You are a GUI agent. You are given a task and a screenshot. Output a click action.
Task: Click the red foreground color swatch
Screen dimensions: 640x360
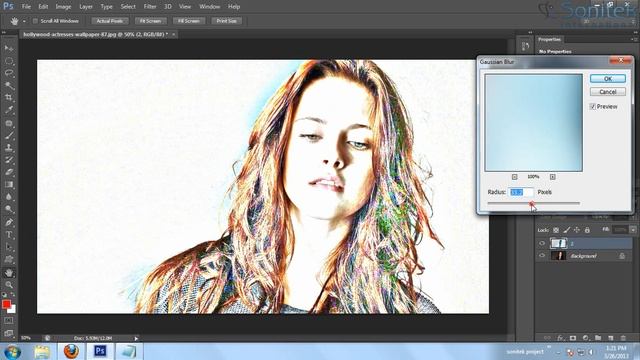(x=6, y=304)
